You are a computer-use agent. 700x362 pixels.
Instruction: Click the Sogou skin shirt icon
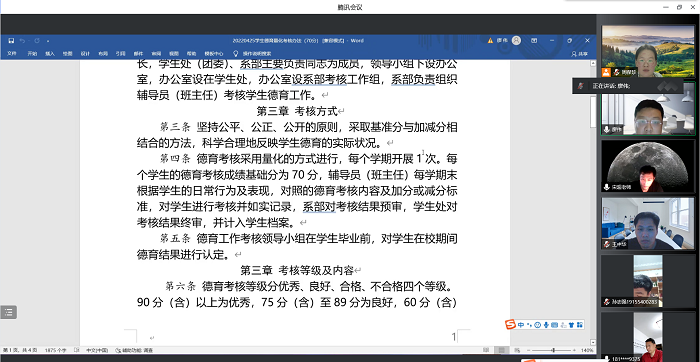(571, 325)
